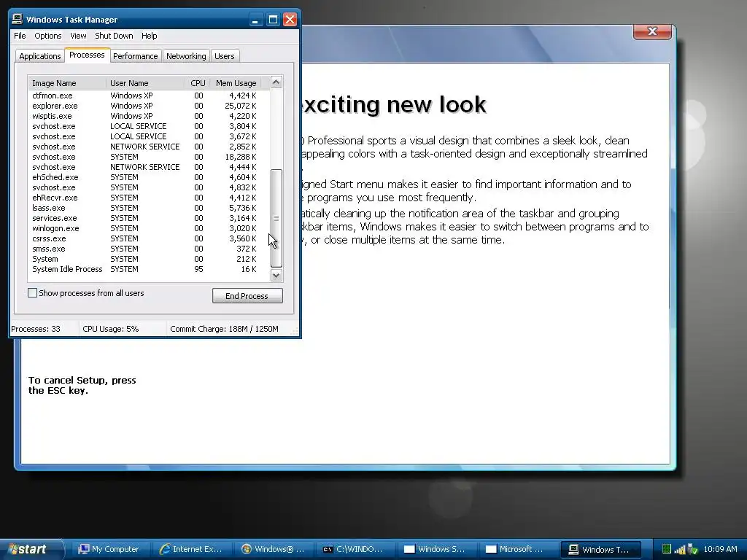Switch to the Networking tab
747x560 pixels.
coord(186,56)
